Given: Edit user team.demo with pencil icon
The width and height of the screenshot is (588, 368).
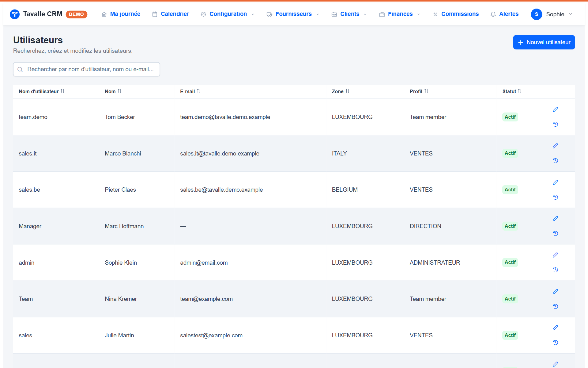Looking at the screenshot, I should coord(555,109).
